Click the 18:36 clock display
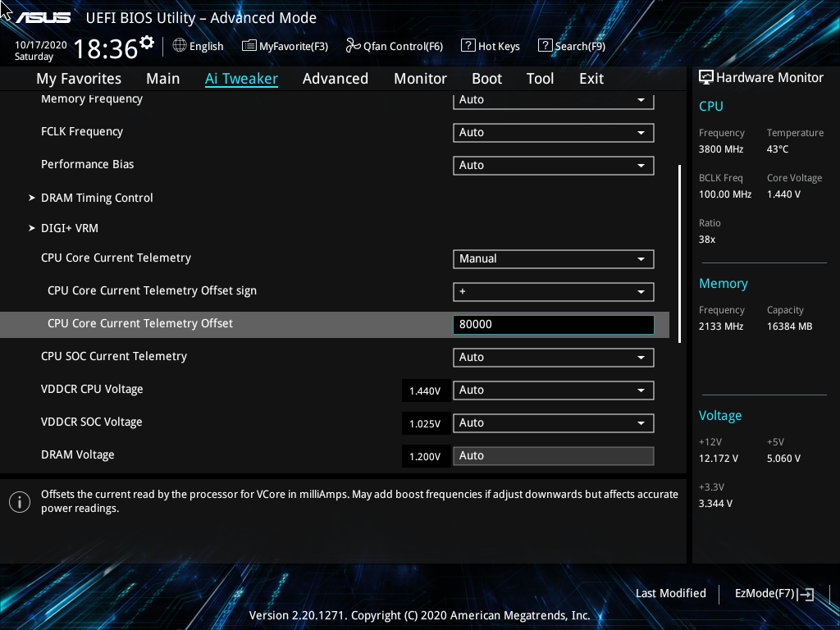 click(106, 48)
